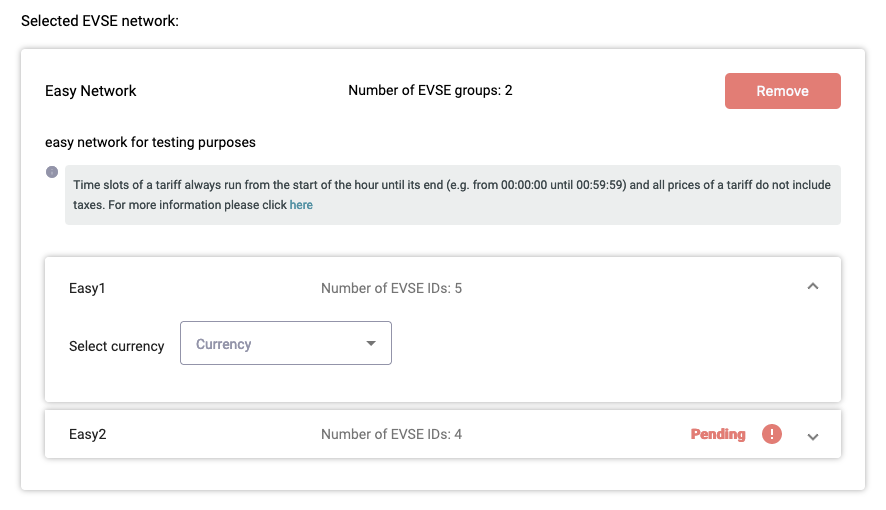Click the 'Select currency' label
886x510 pixels.
(x=116, y=346)
